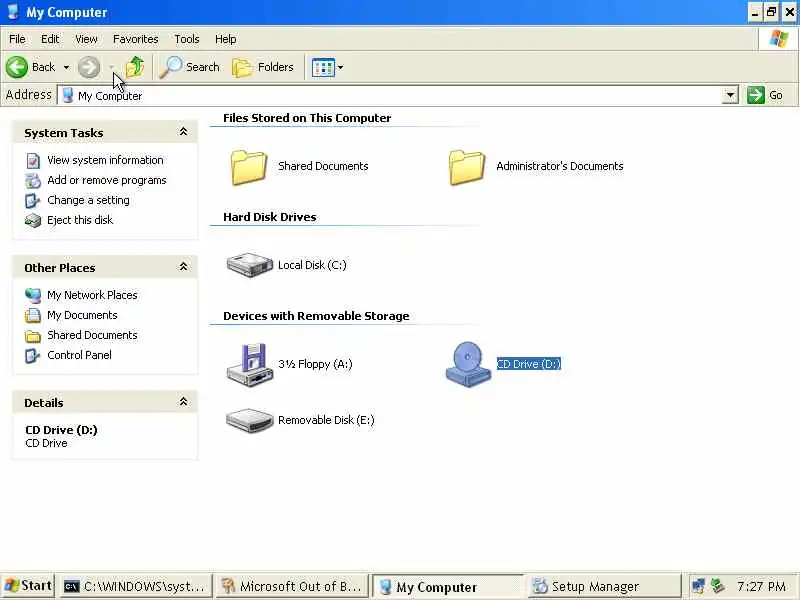Open the Forward history dropdown arrow
Screen dimensions: 800x600
[112, 67]
